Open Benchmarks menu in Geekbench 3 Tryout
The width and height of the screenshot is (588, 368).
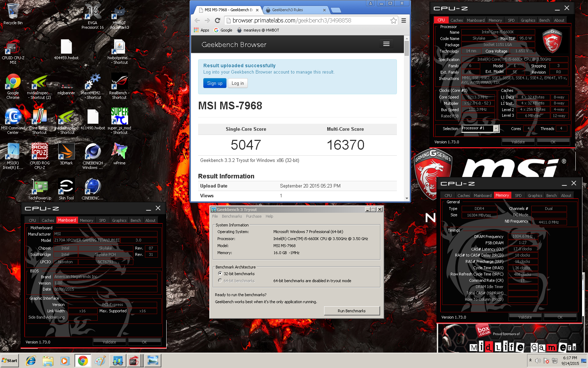pyautogui.click(x=232, y=216)
